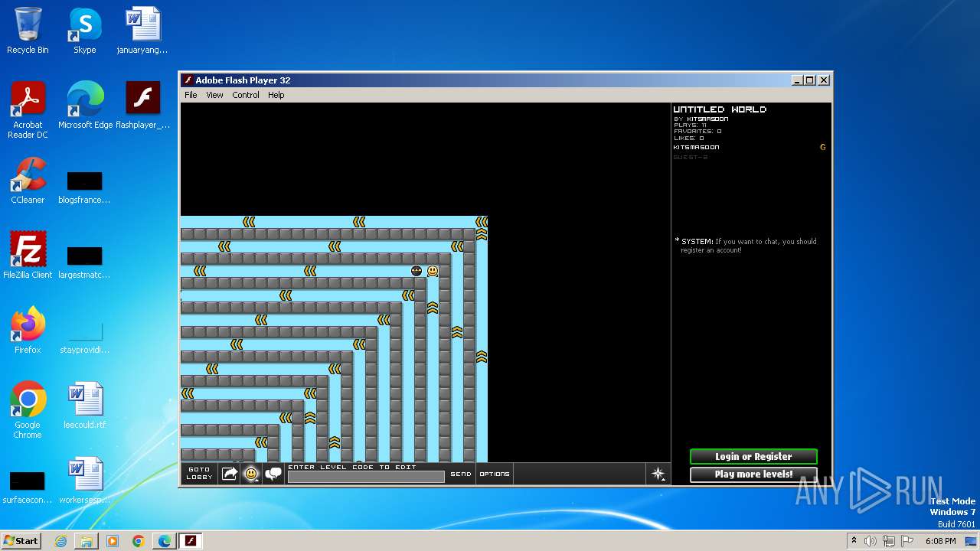Click the volume speaker tray icon
Viewport: 980px width, 551px height.
[871, 541]
